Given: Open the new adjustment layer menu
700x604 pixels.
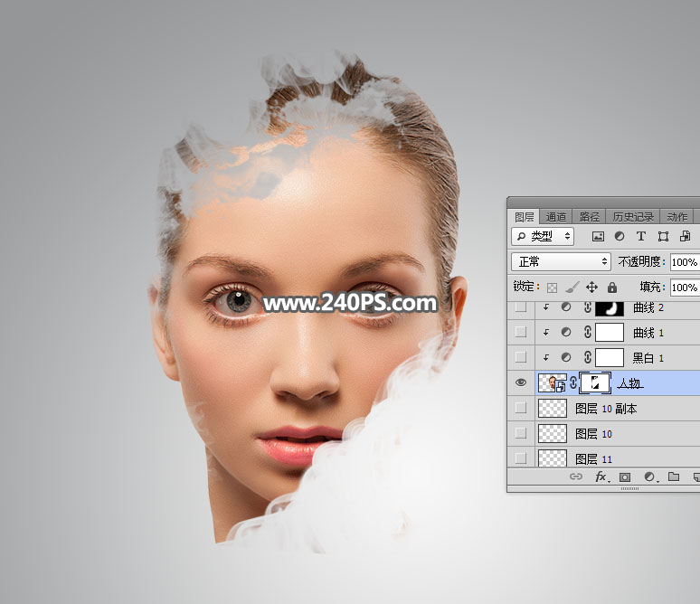Looking at the screenshot, I should click(x=649, y=477).
